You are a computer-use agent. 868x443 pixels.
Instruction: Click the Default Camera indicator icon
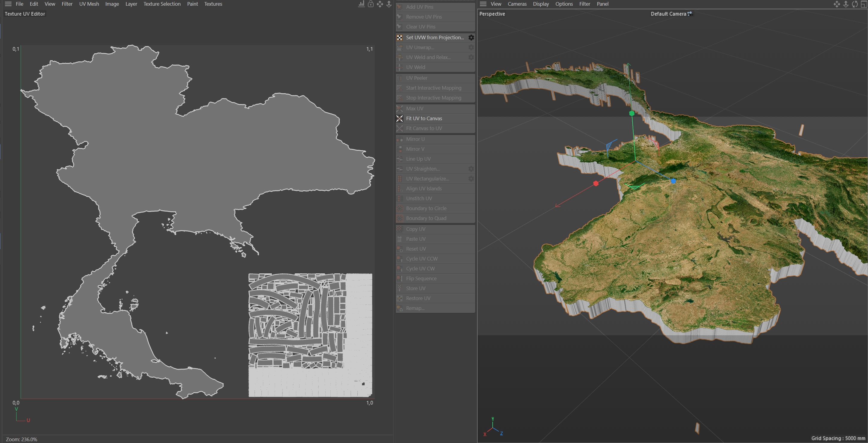(x=689, y=13)
